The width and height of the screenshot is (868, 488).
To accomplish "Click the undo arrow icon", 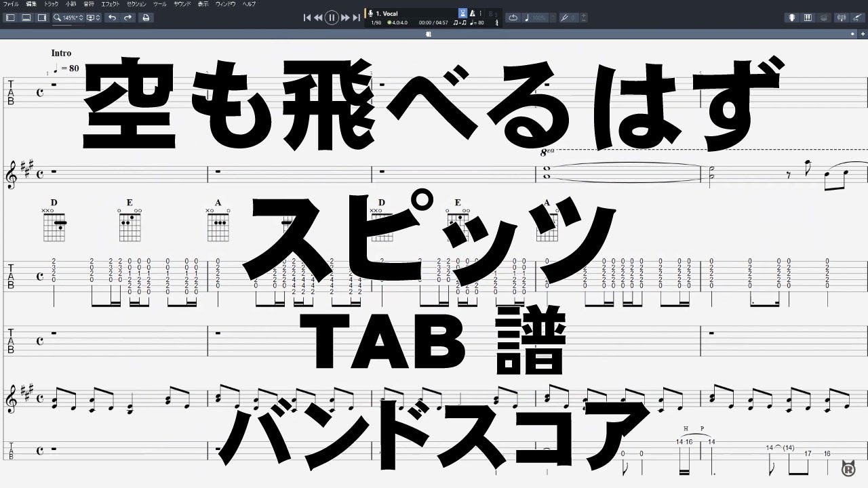I will point(112,18).
